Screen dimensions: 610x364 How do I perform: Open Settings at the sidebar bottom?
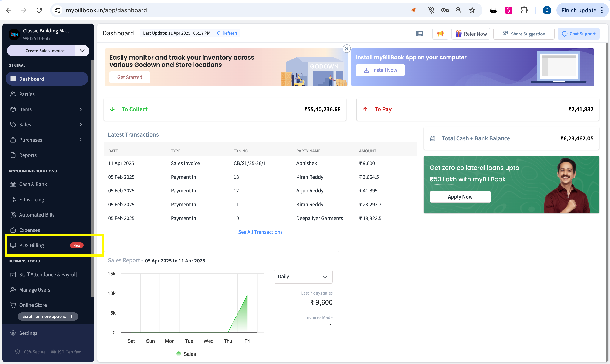[x=47, y=333]
